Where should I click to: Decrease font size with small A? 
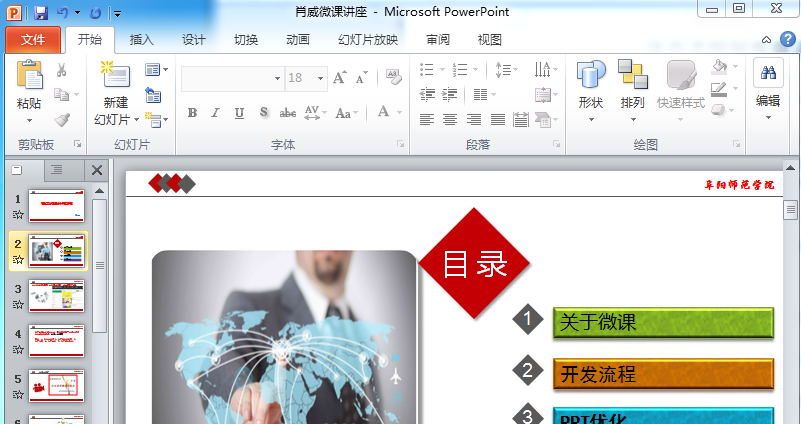(362, 78)
